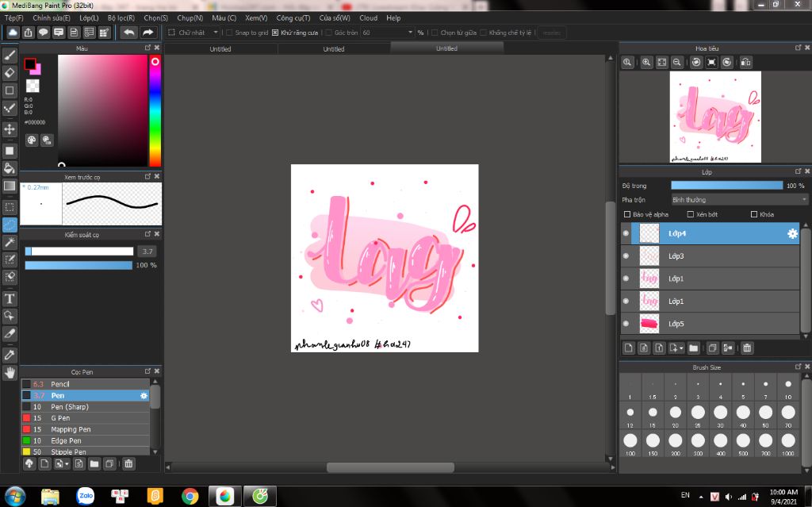This screenshot has height=507, width=812.
Task: Select the Magic Wand tool
Action: pos(10,242)
